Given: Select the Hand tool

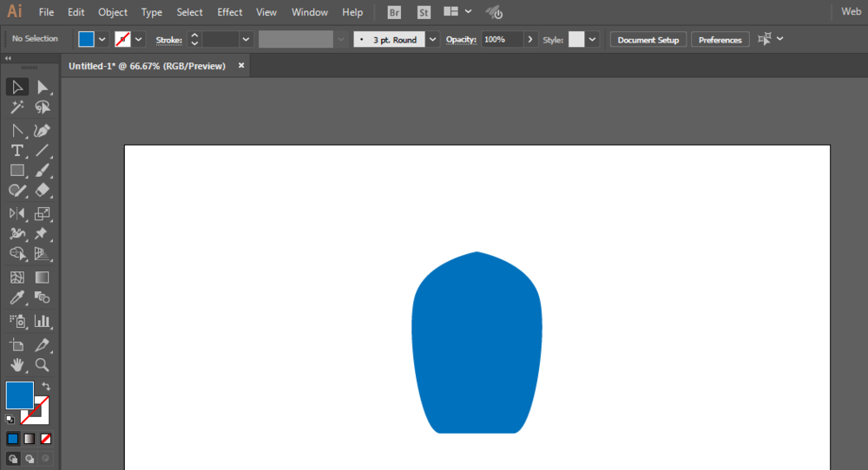Looking at the screenshot, I should [17, 365].
